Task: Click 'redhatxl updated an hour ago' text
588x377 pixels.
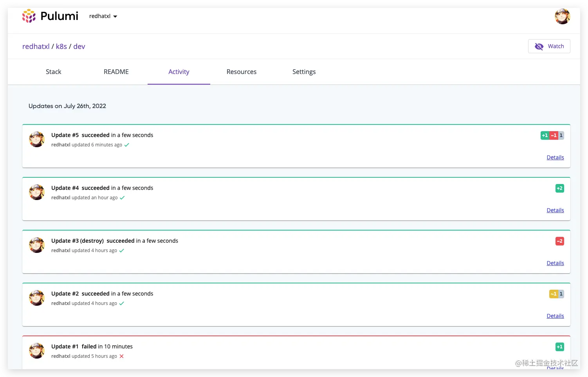Action: 85,198
